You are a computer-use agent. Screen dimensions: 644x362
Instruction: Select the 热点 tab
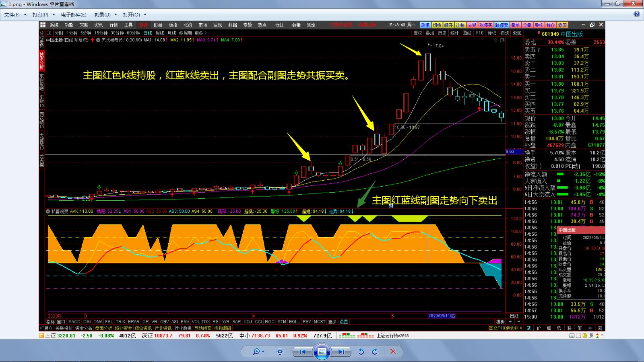click(262, 25)
